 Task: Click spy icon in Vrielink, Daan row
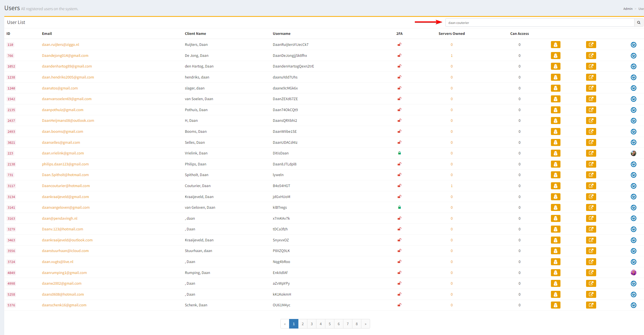[555, 153]
